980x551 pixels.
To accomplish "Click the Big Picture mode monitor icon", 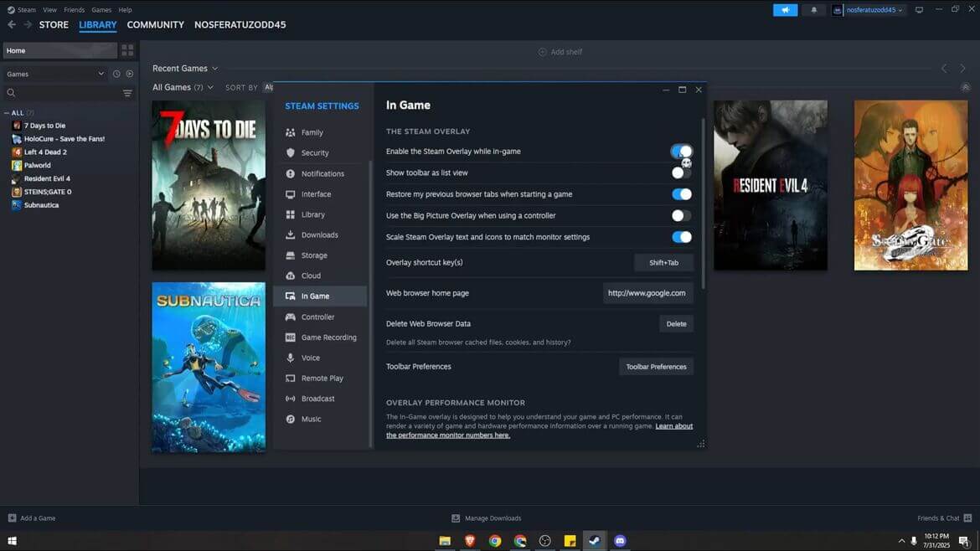I will (x=919, y=10).
